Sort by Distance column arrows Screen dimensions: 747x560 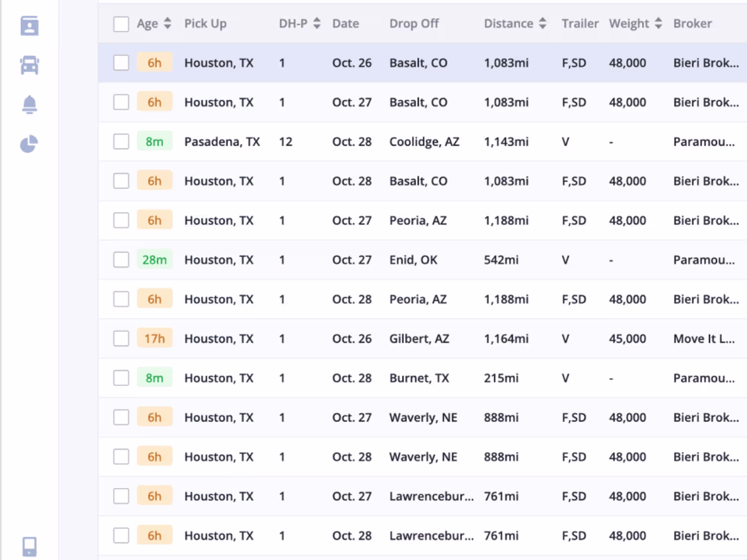pyautogui.click(x=542, y=23)
